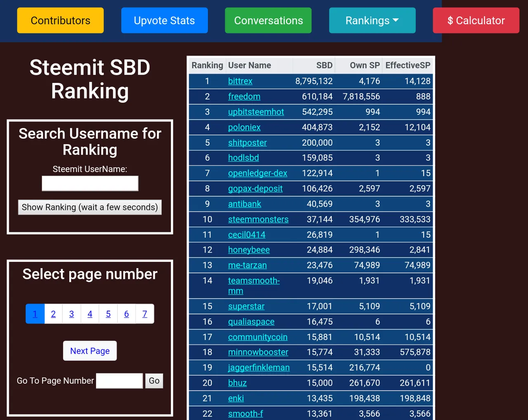528x420 pixels.
Task: Click SBD value 13,435
Action: [x=320, y=398]
